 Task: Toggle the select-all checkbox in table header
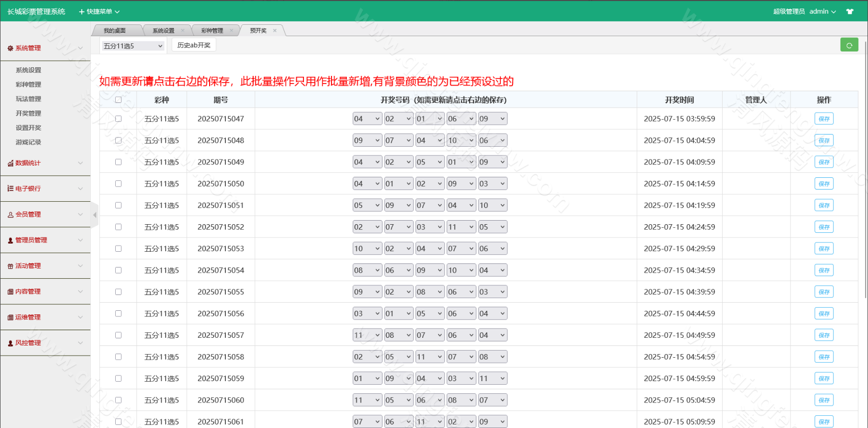pyautogui.click(x=118, y=100)
